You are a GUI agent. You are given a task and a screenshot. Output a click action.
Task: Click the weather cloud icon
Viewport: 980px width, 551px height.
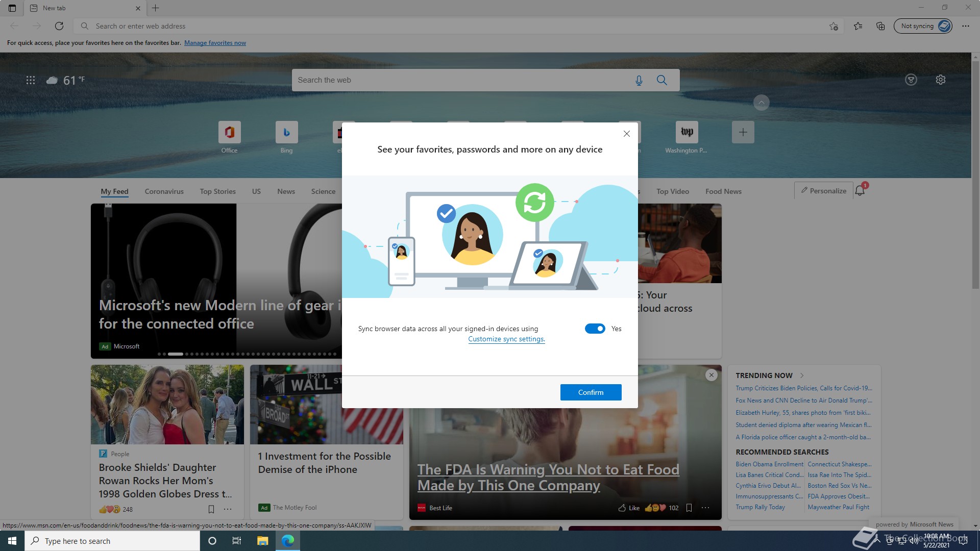coord(52,80)
